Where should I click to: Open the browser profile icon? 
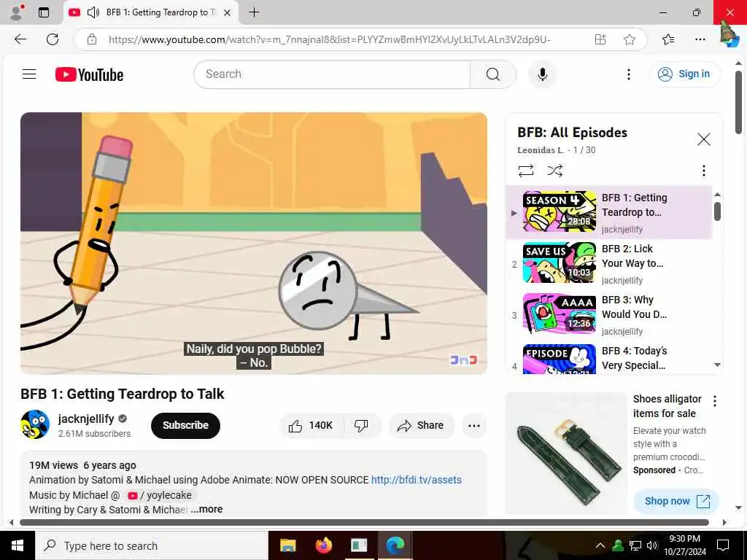[x=18, y=12]
